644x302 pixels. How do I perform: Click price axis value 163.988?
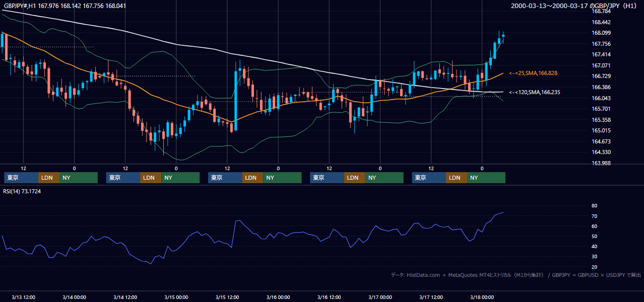(600, 164)
